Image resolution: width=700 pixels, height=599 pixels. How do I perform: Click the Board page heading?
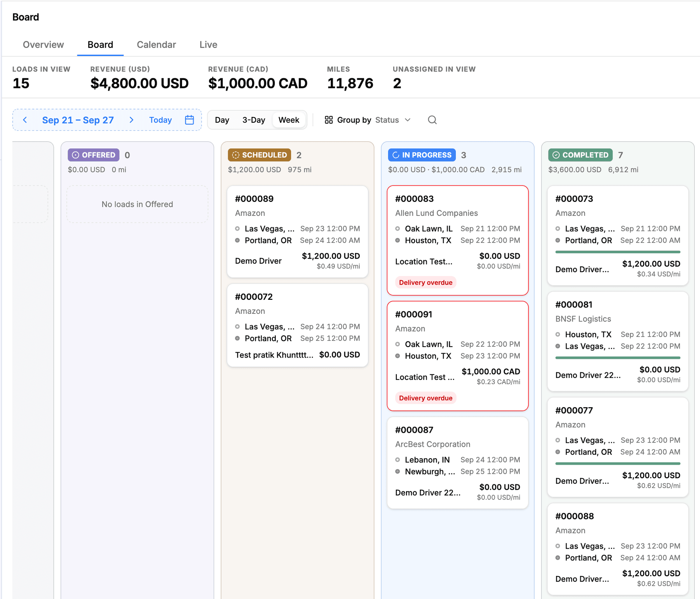(x=26, y=17)
